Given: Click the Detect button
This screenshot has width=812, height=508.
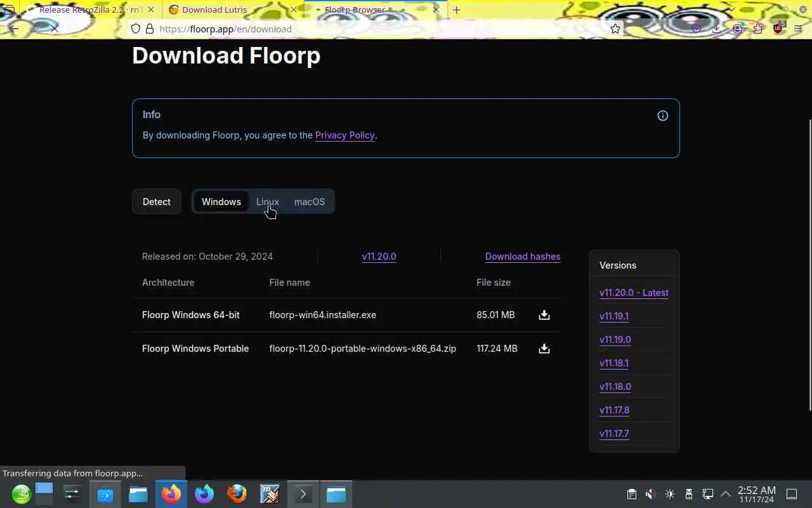Looking at the screenshot, I should (x=157, y=202).
